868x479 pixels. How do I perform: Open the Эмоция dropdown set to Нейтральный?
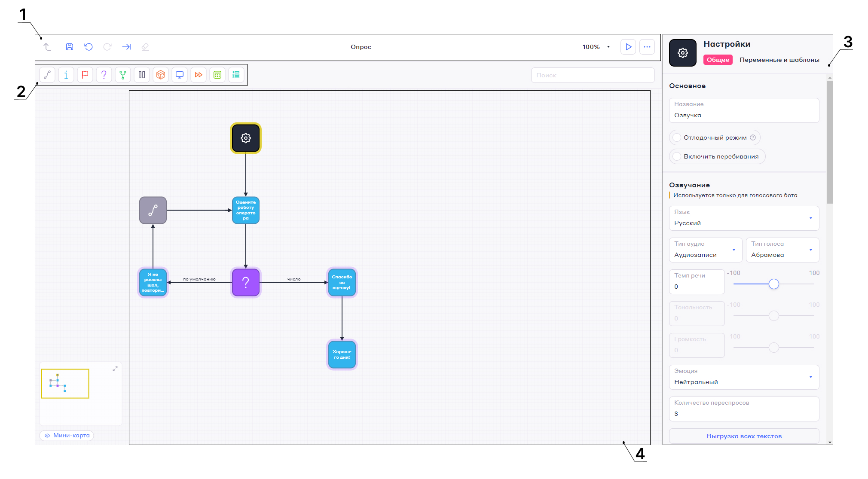pyautogui.click(x=744, y=377)
